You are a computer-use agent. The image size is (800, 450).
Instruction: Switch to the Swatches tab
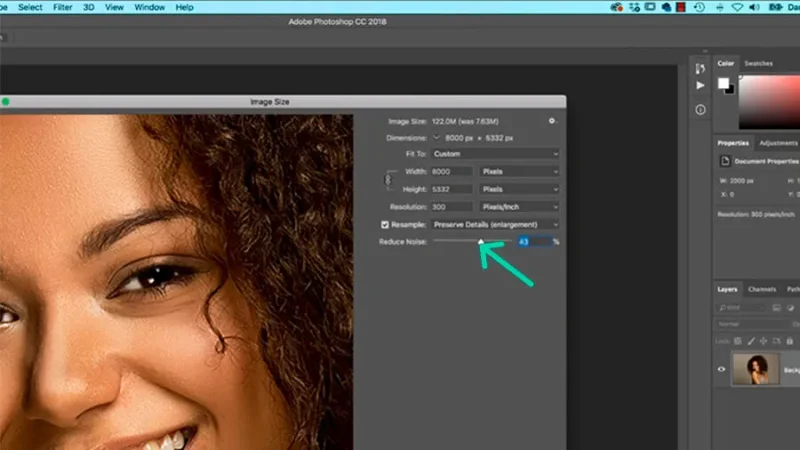tap(758, 63)
